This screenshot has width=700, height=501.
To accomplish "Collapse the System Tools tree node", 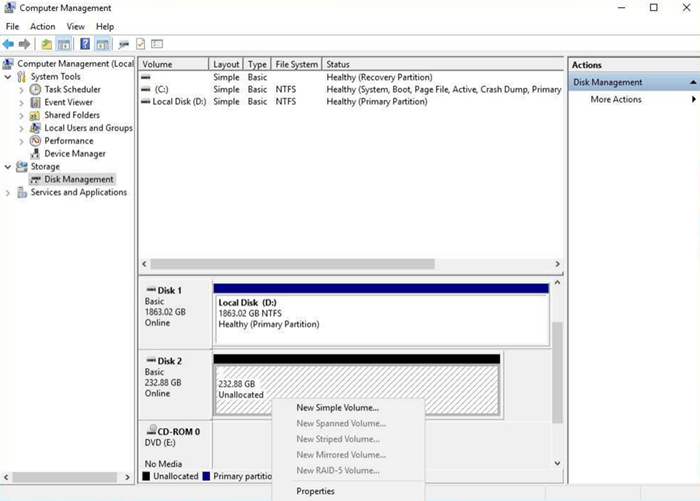I will [x=9, y=77].
